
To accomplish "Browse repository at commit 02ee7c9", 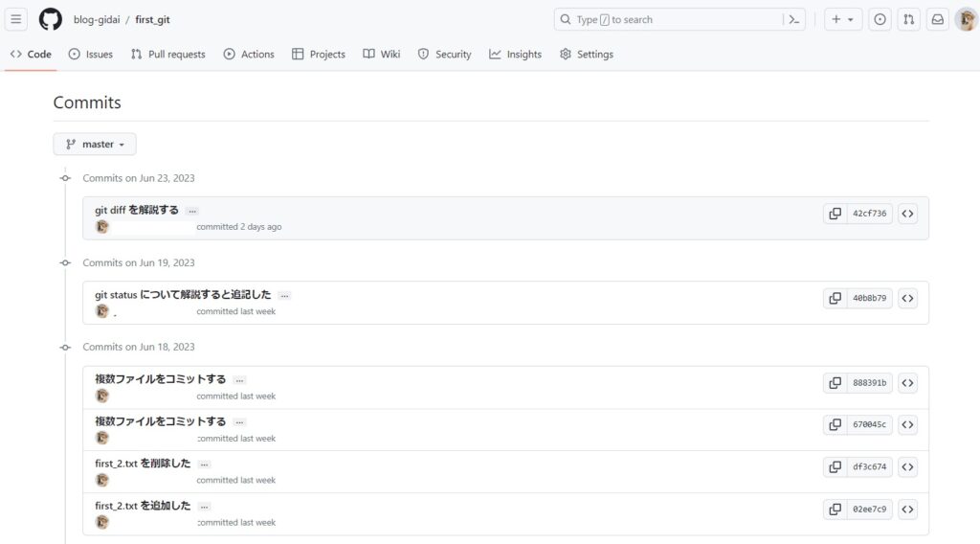I will pos(907,510).
